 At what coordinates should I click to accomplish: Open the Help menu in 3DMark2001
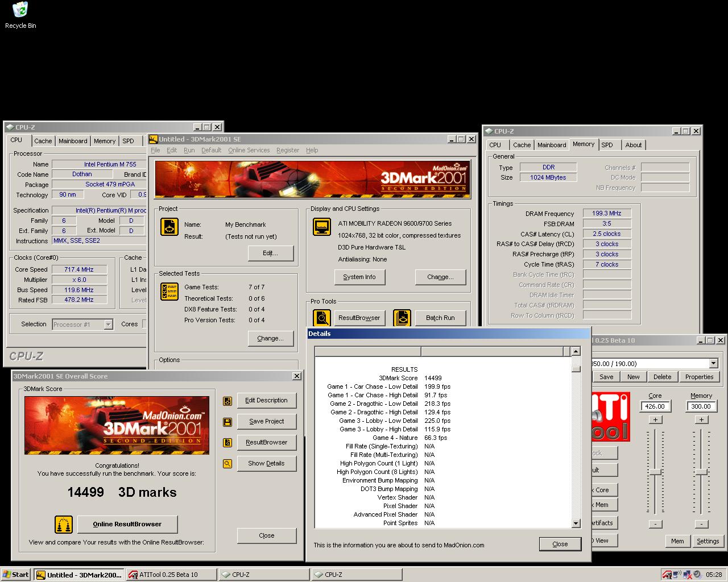pos(312,150)
